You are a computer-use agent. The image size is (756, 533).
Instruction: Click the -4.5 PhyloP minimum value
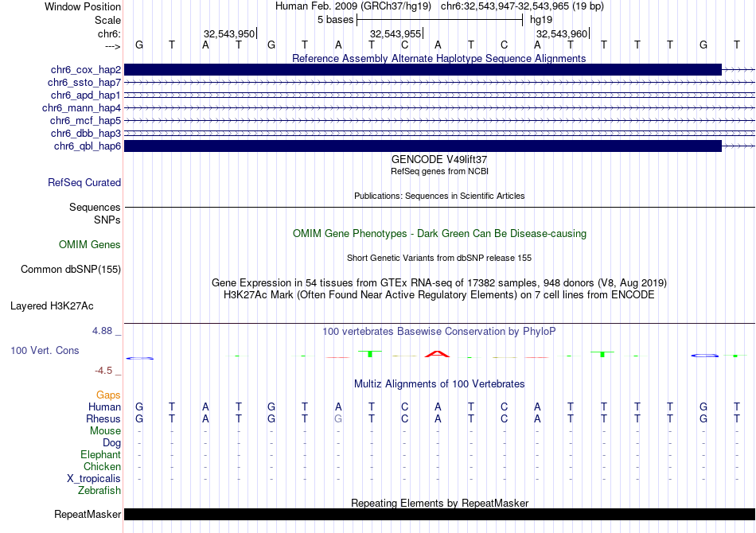(103, 371)
